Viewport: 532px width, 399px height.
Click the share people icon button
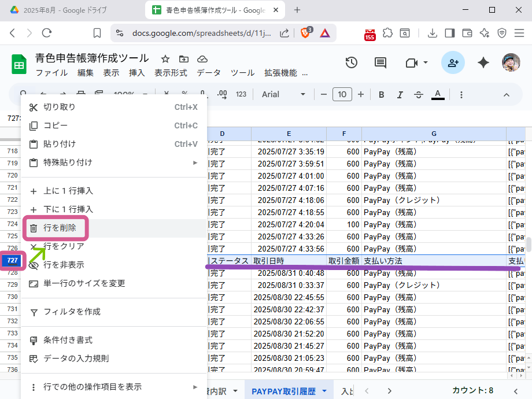click(x=453, y=63)
